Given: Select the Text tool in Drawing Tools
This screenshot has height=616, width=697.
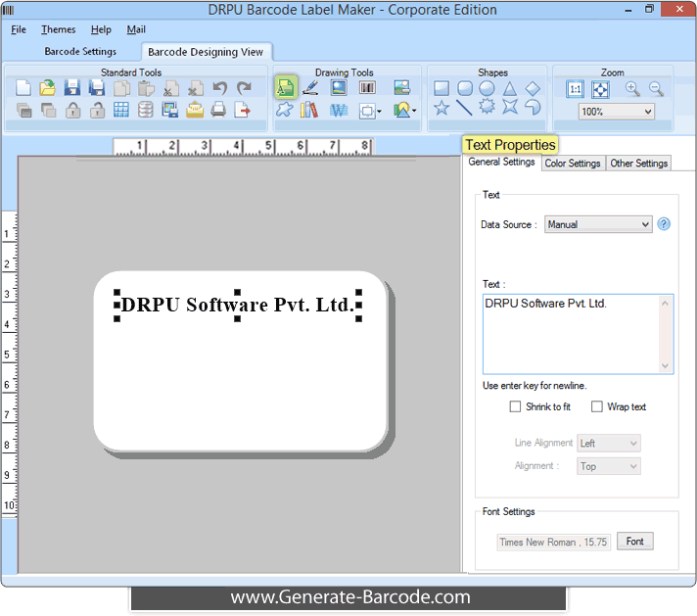Looking at the screenshot, I should click(x=285, y=88).
